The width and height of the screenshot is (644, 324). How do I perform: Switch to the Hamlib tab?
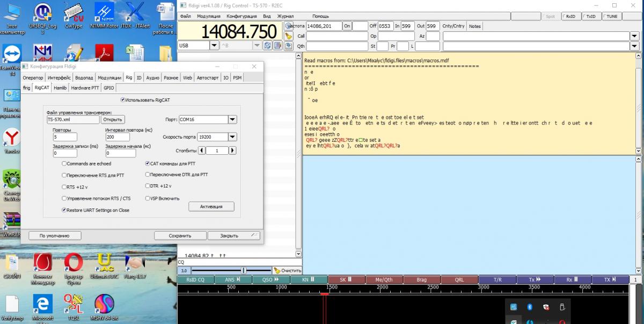pos(60,88)
